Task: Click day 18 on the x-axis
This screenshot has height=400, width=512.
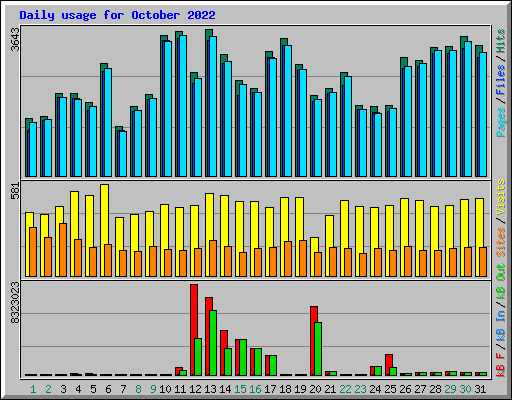Action: coord(285,389)
